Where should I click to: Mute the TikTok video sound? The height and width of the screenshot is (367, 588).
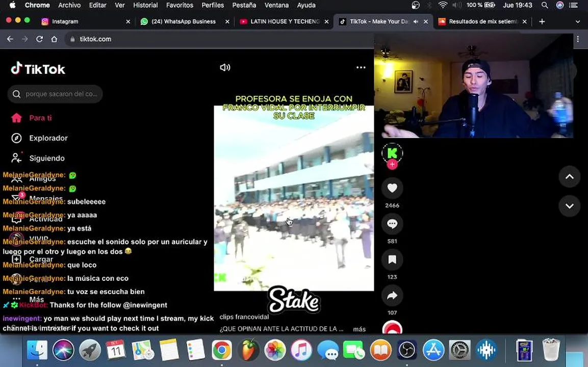pos(225,67)
